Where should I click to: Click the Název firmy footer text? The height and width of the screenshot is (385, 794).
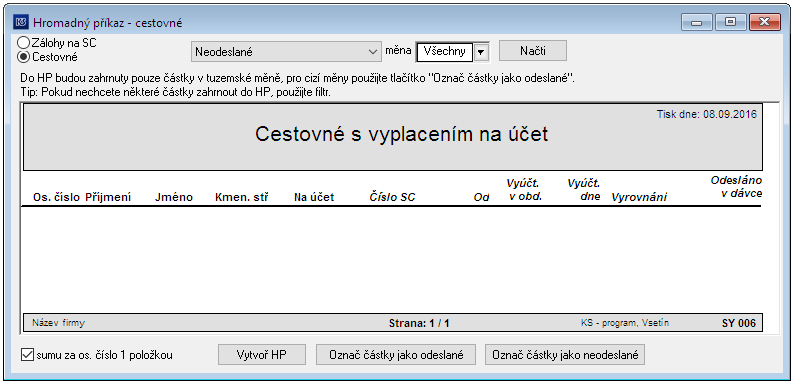59,323
